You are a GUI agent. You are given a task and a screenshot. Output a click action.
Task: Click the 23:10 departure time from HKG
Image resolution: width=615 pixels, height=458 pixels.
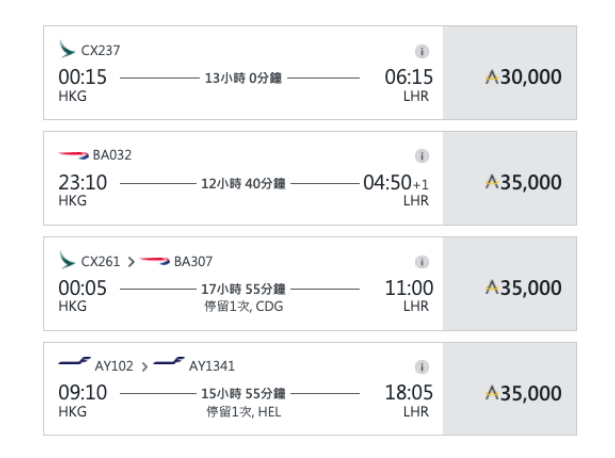[83, 182]
